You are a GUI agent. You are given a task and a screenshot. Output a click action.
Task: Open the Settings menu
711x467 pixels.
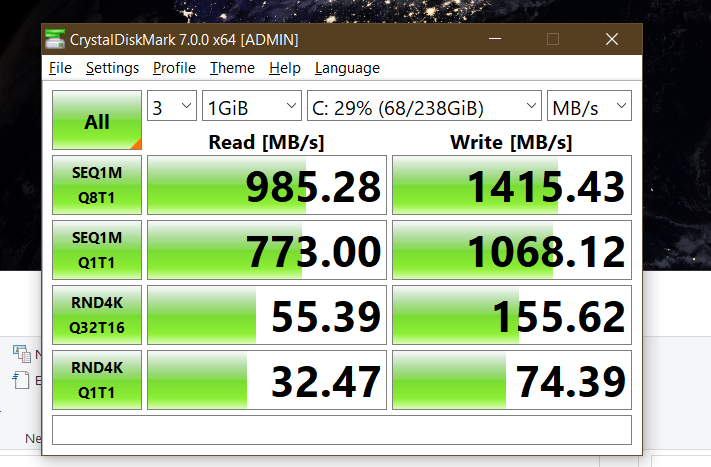click(112, 68)
